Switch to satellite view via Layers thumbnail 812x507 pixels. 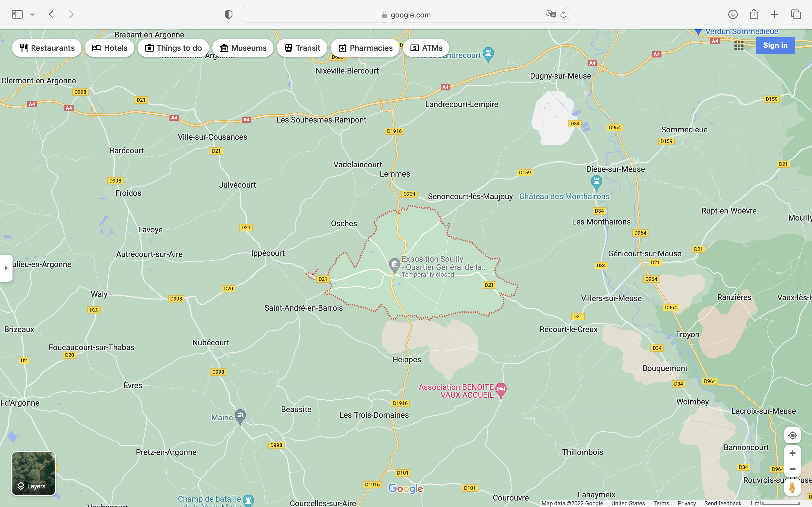(34, 473)
